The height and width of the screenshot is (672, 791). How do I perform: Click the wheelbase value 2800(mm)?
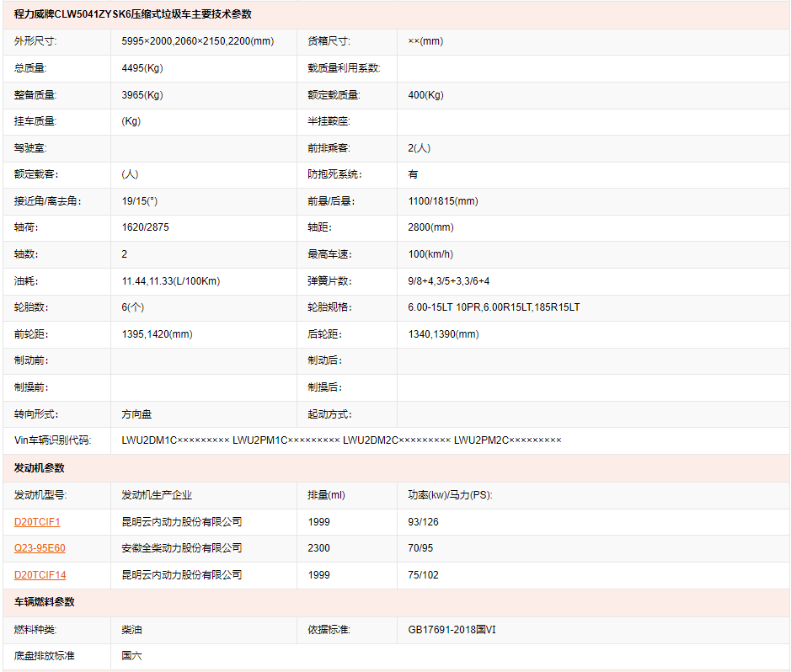[x=430, y=227]
